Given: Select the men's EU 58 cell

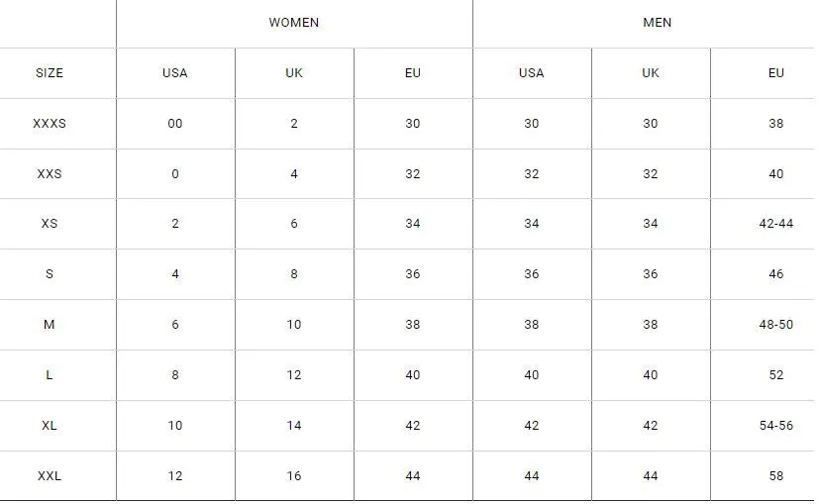Looking at the screenshot, I should 775,476.
